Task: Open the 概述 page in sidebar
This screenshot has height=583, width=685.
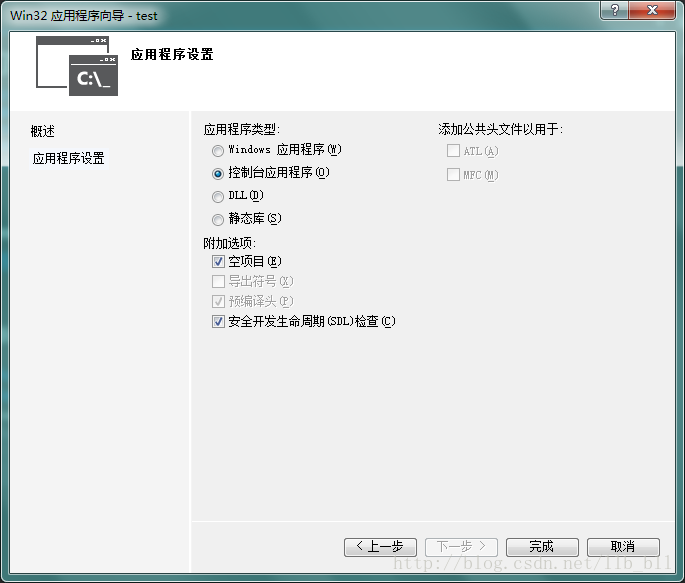Action: 42,131
